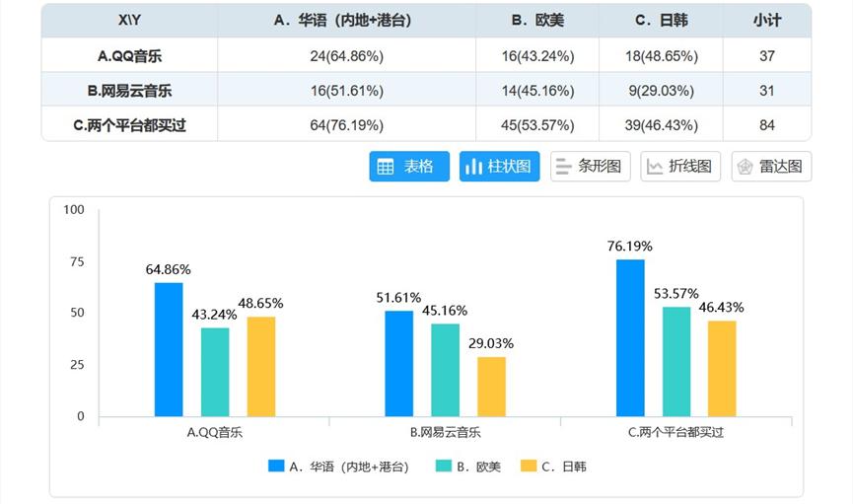Click the yellow 46.43% bar for 两个平台都买过
Screen dimensions: 853x504
tap(722, 369)
